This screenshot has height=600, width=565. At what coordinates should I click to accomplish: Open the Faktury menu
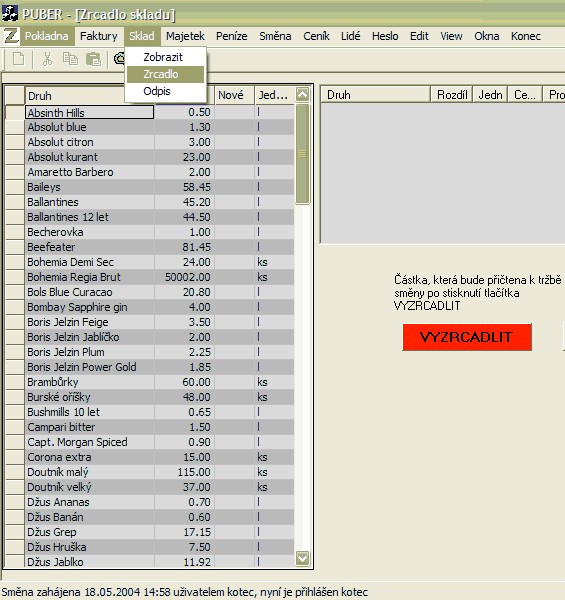tap(99, 36)
